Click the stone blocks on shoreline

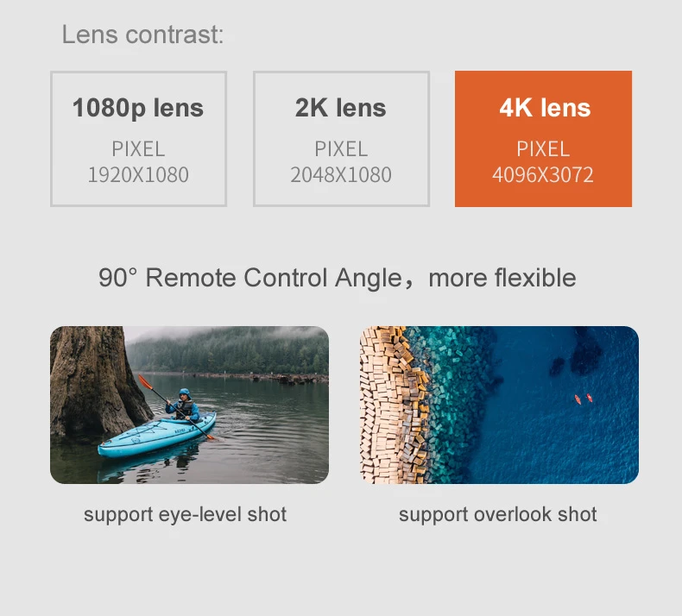[394, 405]
